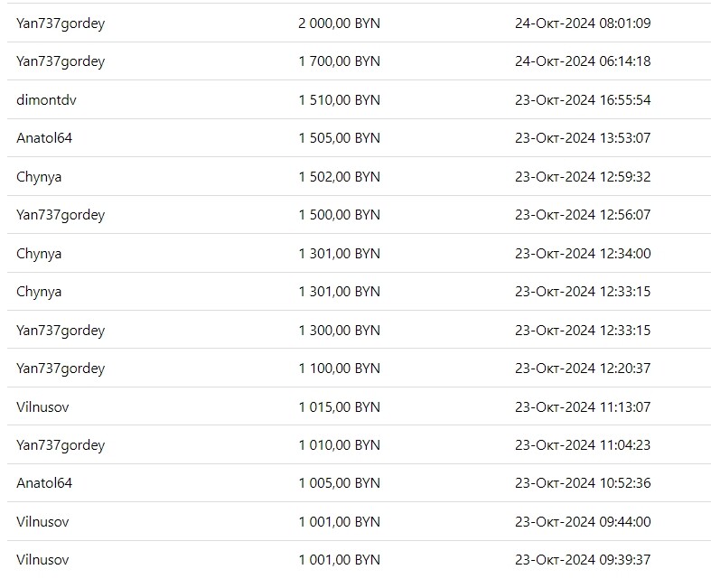Screen dimensions: 711x588
Task: Click Yan737gordey with 1 500,00 BYN bid
Action: pos(61,215)
